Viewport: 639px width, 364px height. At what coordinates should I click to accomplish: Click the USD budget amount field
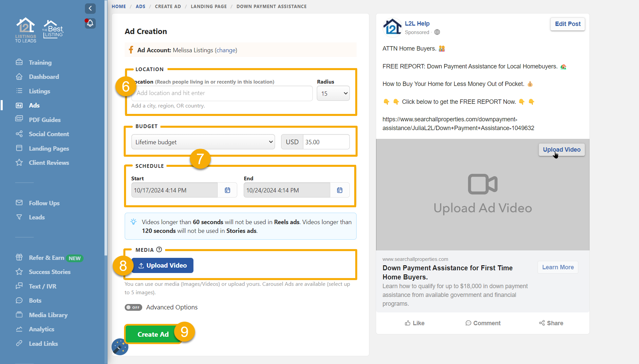point(326,142)
